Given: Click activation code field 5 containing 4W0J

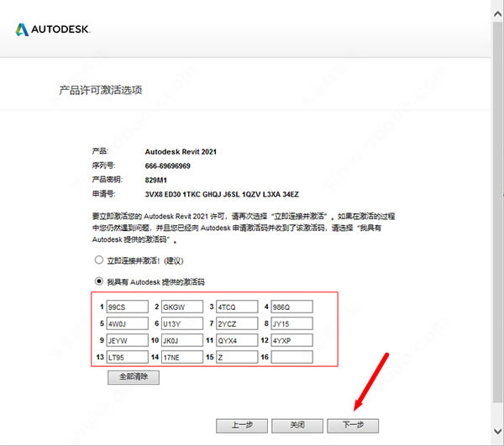Looking at the screenshot, I should pos(128,323).
